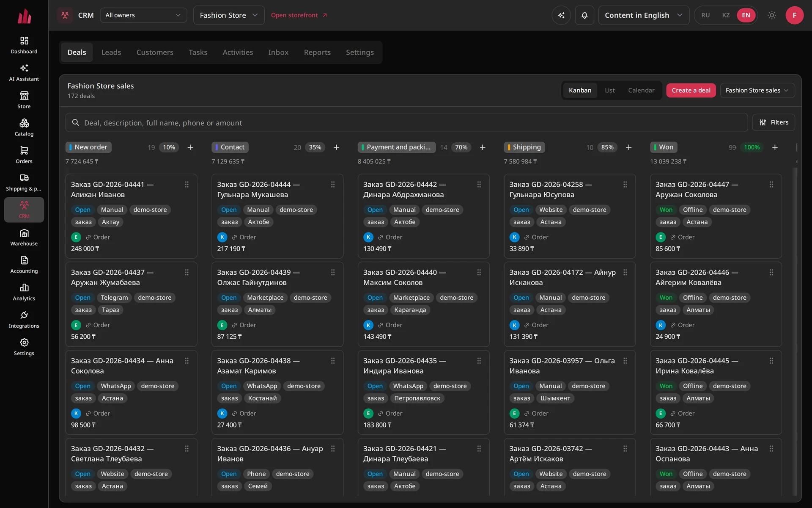Open the Warehouse sidebar icon

pos(24,233)
